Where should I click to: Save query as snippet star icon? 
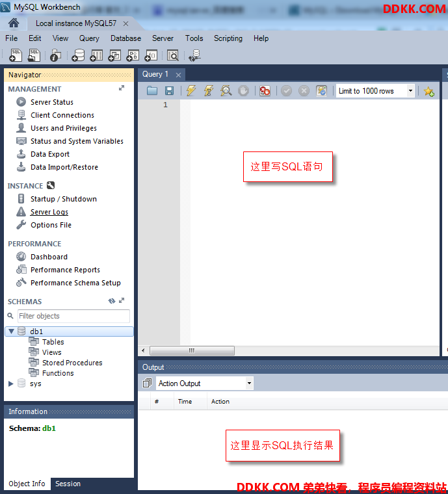(428, 92)
